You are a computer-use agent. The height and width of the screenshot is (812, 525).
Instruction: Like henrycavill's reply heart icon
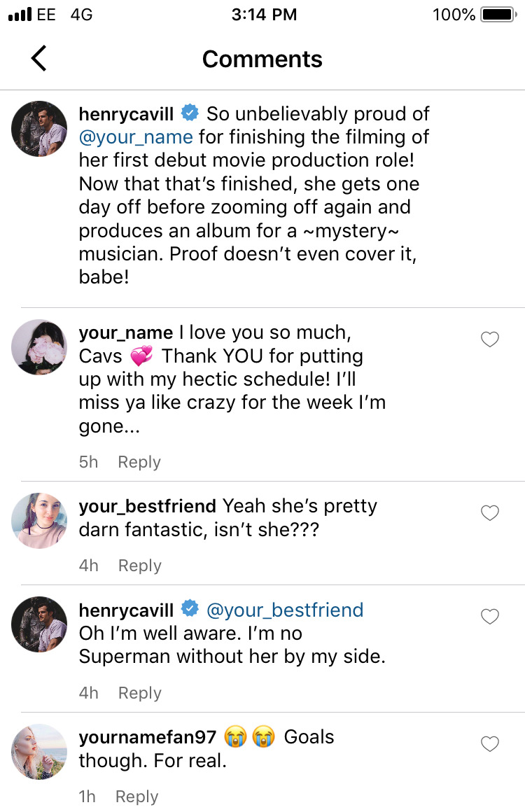(x=490, y=617)
